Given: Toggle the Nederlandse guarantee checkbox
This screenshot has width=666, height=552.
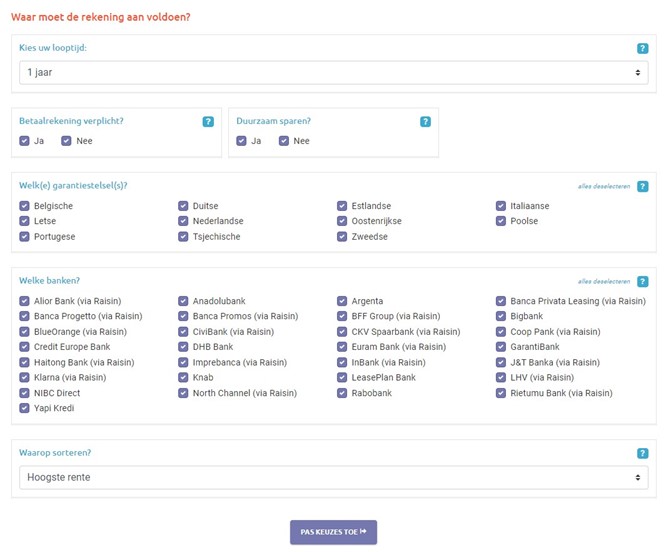Looking at the screenshot, I should pos(183,221).
